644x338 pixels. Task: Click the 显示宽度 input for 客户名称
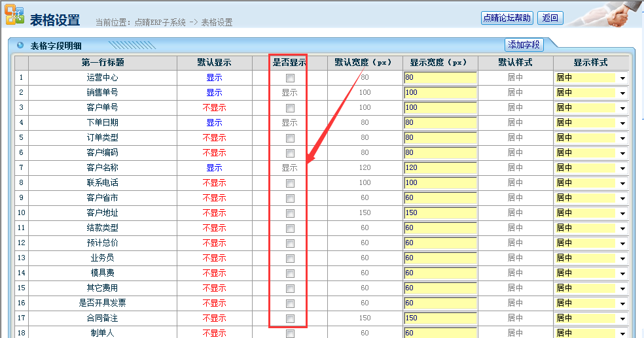pyautogui.click(x=440, y=168)
